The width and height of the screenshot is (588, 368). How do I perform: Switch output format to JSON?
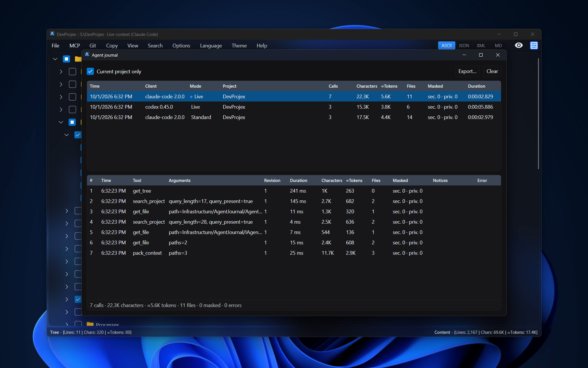point(464,45)
